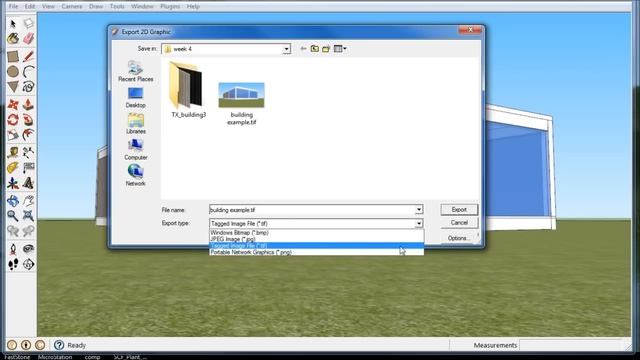The width and height of the screenshot is (640, 360).
Task: Click the Export button
Action: click(x=459, y=209)
